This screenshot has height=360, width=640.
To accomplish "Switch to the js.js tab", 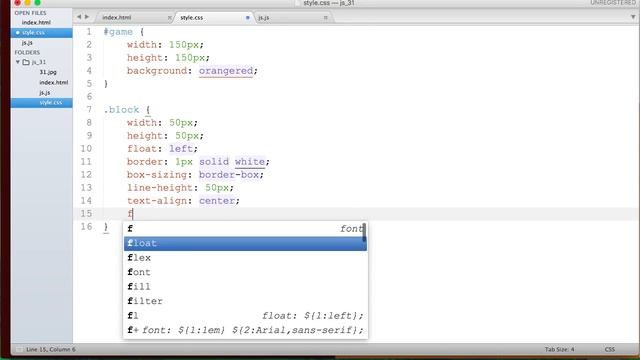I will coord(264,18).
